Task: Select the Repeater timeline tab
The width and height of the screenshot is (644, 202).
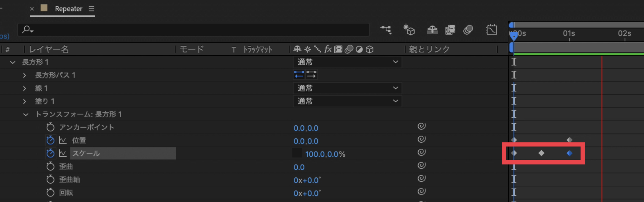Action: [68, 9]
